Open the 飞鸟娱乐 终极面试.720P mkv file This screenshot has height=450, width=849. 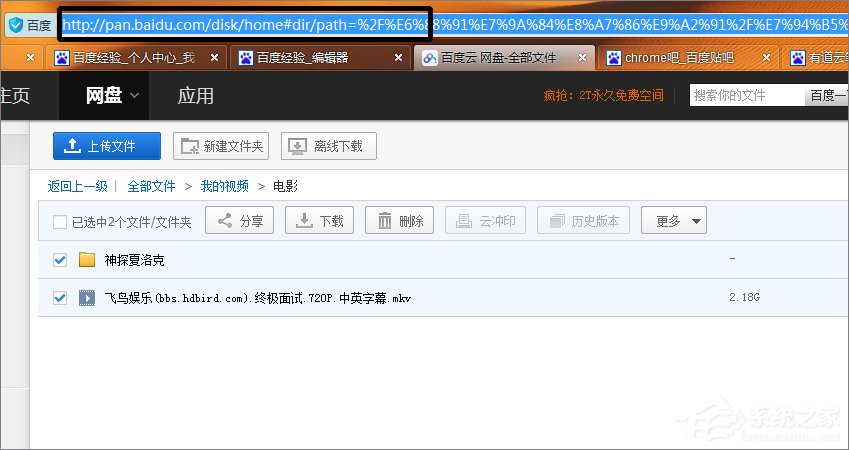(x=258, y=298)
